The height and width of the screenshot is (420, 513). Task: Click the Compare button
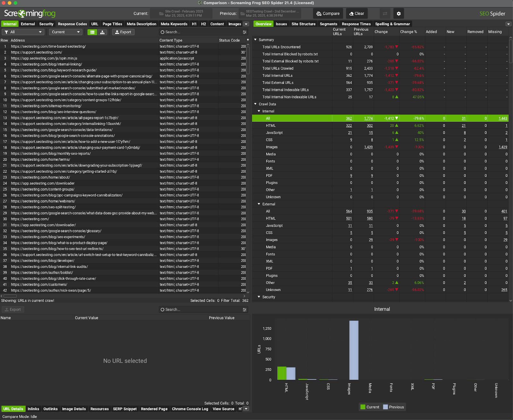(328, 13)
